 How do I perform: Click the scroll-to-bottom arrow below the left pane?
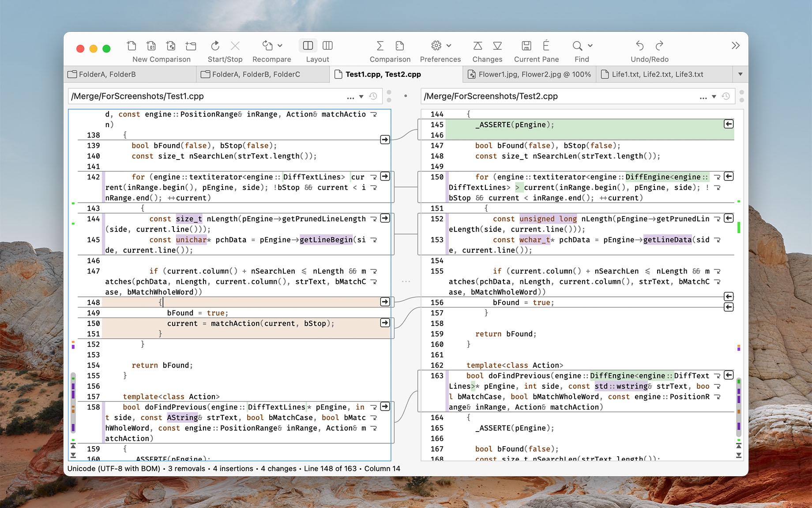[73, 455]
